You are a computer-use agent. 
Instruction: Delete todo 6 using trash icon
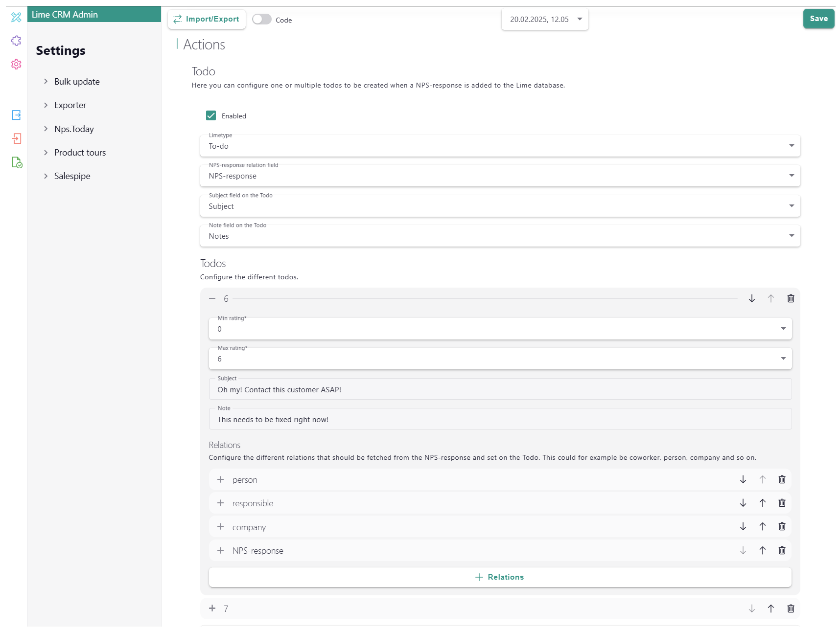pos(790,298)
